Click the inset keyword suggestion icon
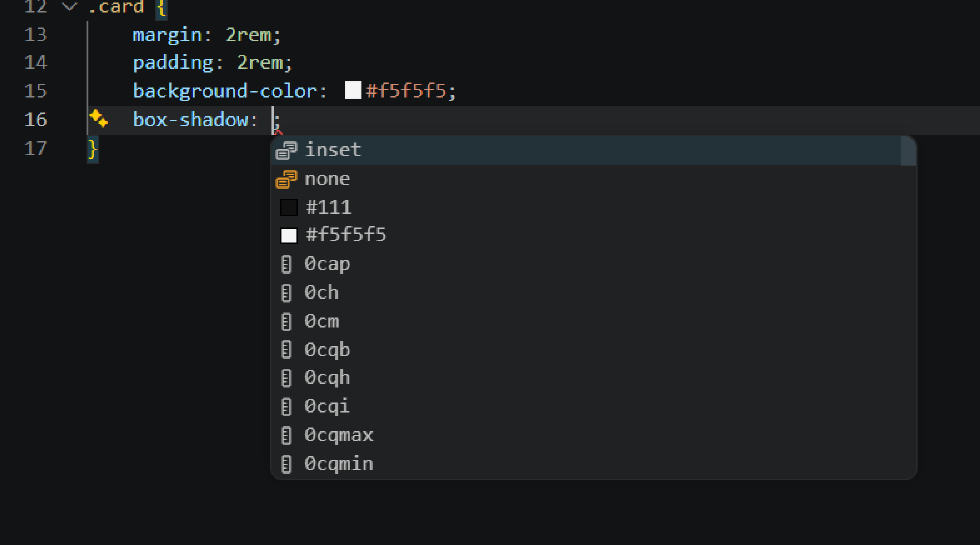The width and height of the screenshot is (980, 545). 286,150
